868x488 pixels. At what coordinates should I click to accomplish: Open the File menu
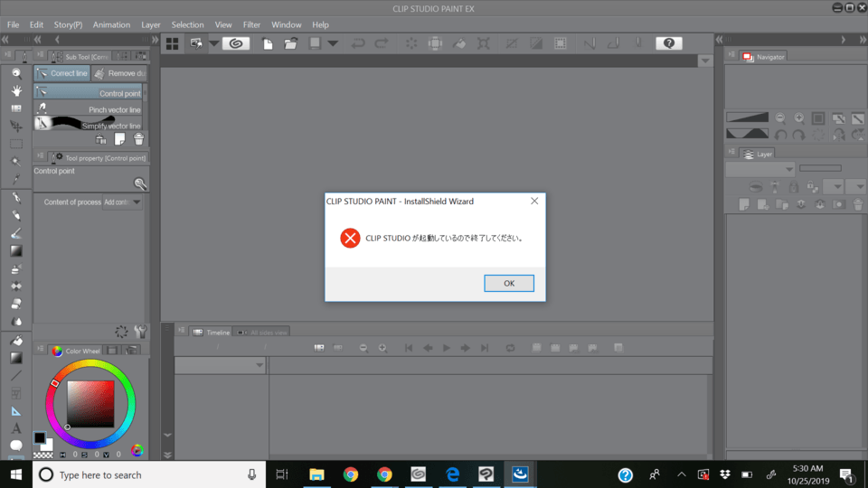tap(13, 25)
